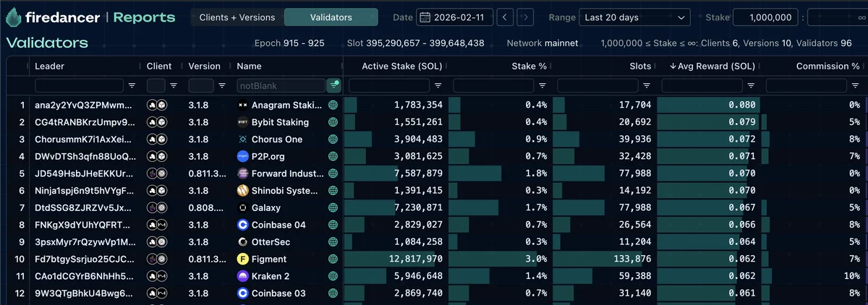
Task: Open the Active Stake column filter menu
Action: click(x=438, y=85)
